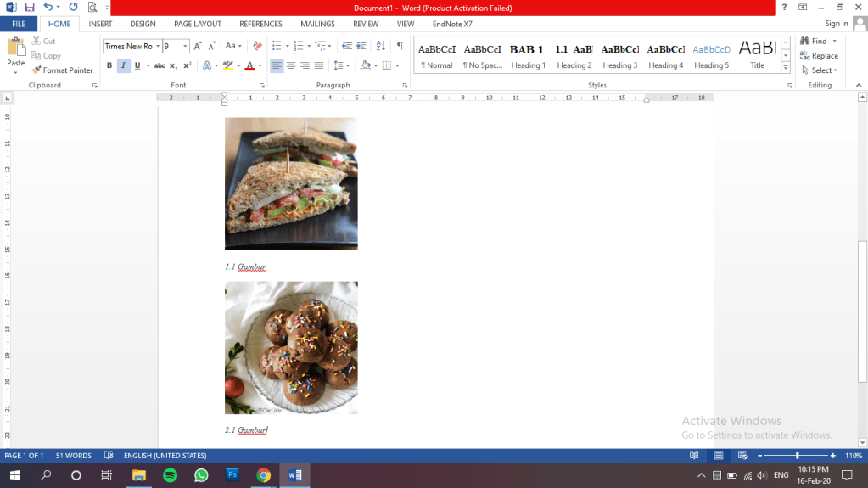Open Spotify from the Windows taskbar
Image resolution: width=868 pixels, height=488 pixels.
tap(169, 475)
